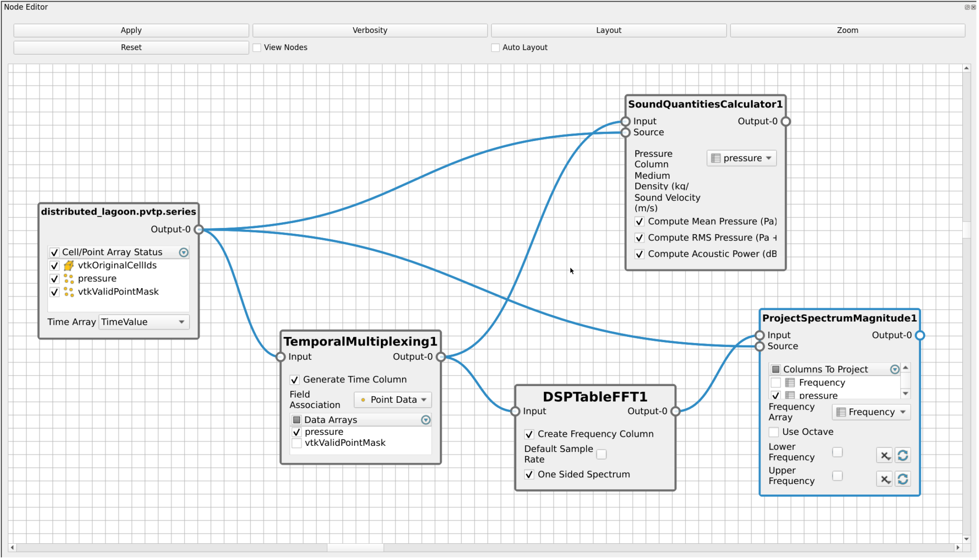Viewport: 979px width, 560px height.
Task: Click the table icon beside Frequency in Columns To Project
Action: pos(789,382)
